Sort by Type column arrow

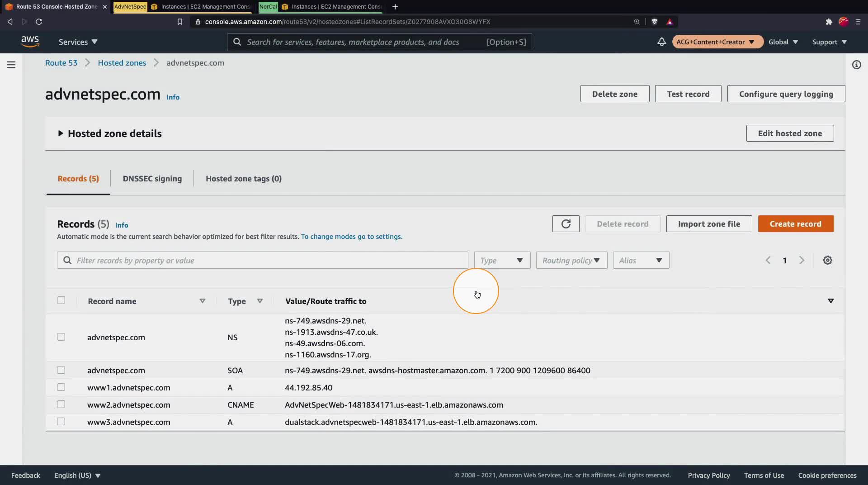coord(259,301)
